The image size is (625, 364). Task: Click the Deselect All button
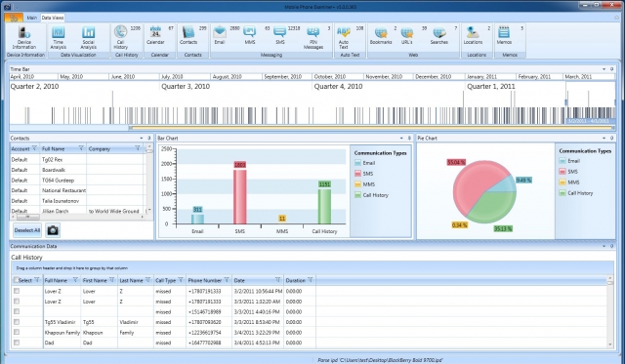tap(27, 230)
